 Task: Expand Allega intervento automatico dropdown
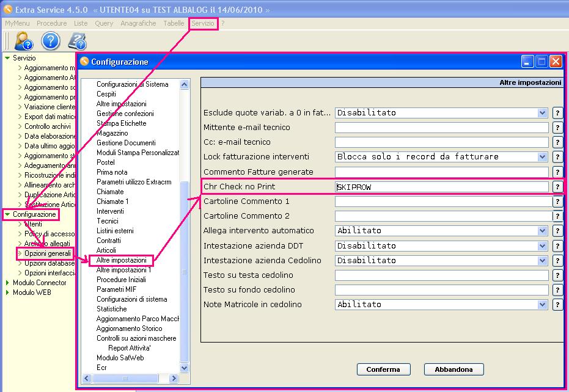[542, 231]
